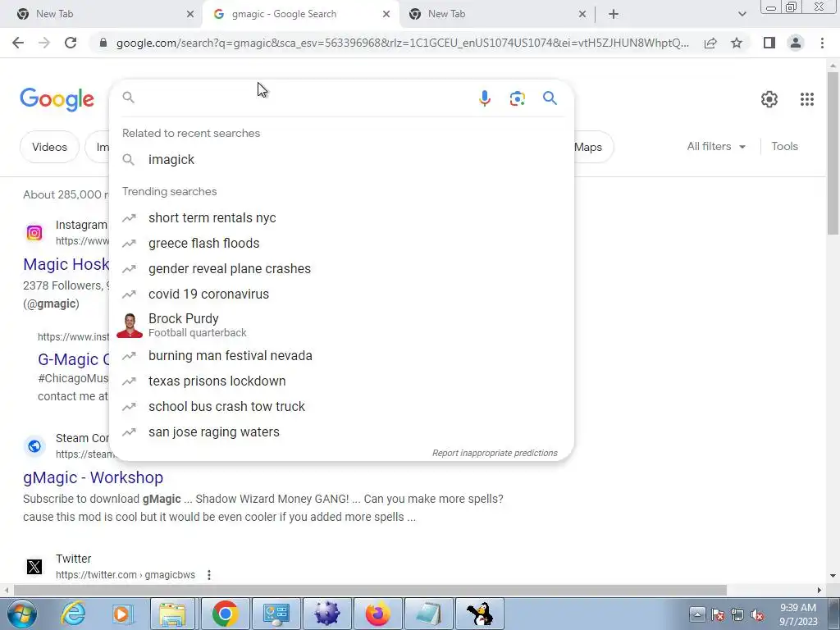Open the Magic Hosk Instagram result

[66, 264]
